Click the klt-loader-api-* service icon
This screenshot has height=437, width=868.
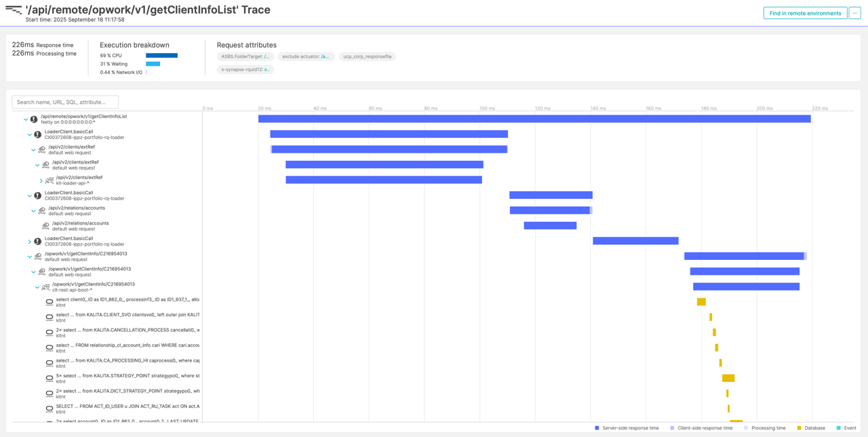coord(50,180)
